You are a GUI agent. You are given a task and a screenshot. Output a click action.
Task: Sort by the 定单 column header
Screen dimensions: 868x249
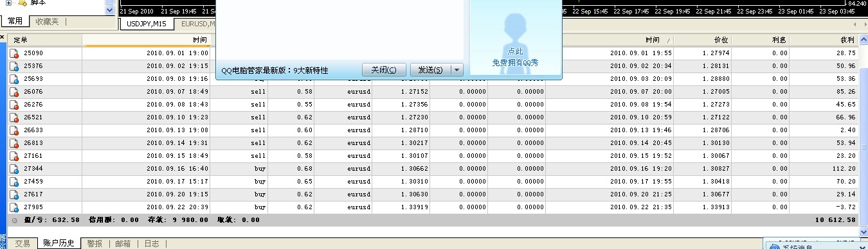click(45, 40)
